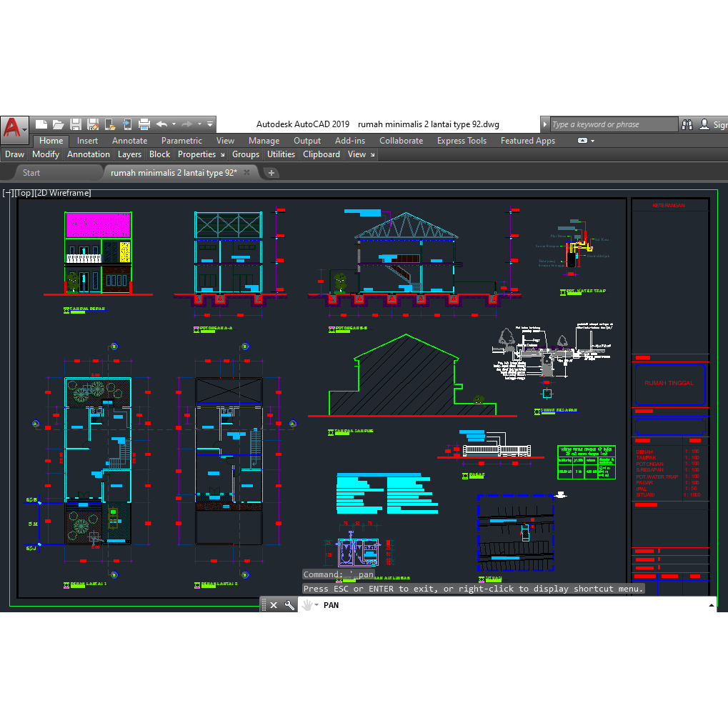Open the Output ribbon tab

[307, 141]
